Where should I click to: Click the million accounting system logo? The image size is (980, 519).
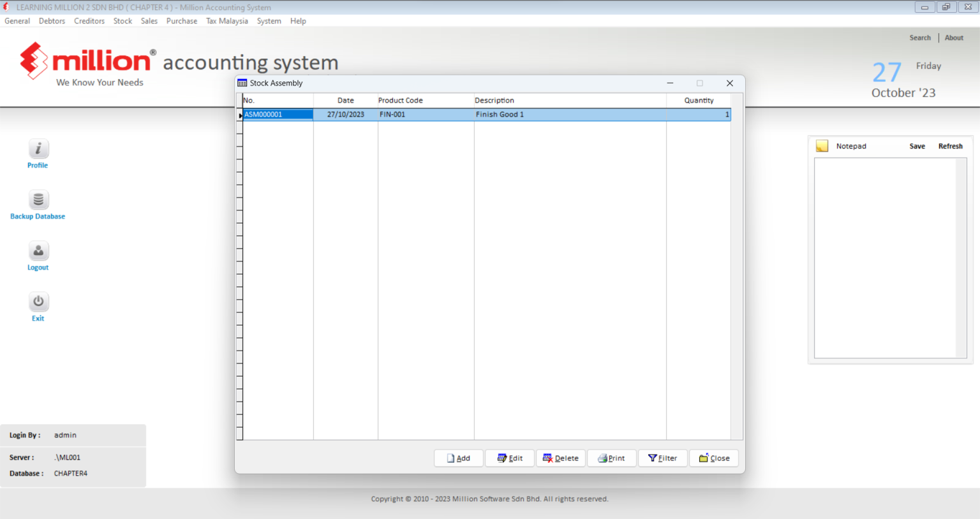[x=179, y=64]
